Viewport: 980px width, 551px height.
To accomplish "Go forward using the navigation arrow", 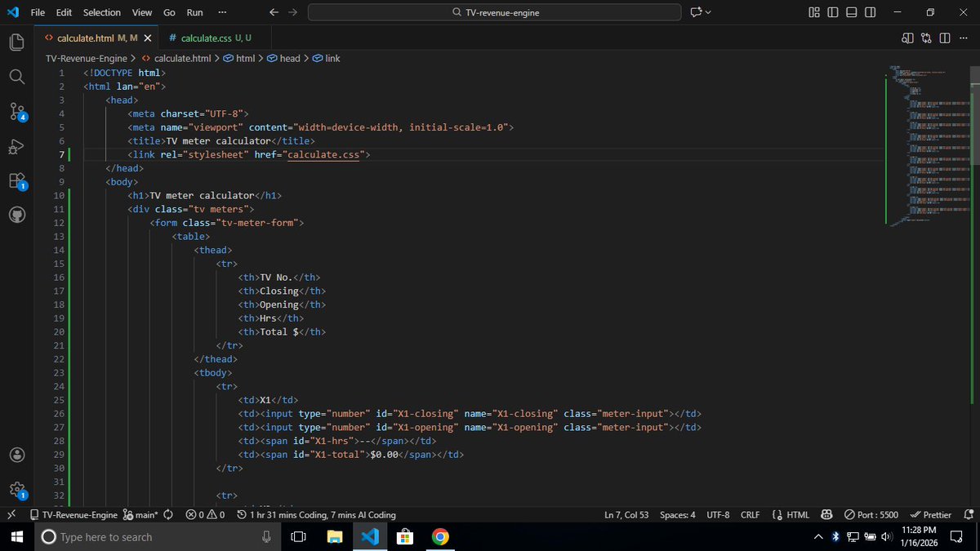I will [x=293, y=12].
